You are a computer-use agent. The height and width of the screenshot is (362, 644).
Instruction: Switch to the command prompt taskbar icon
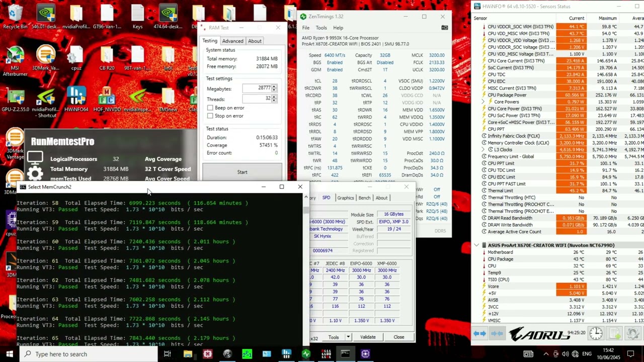pyautogui.click(x=346, y=354)
